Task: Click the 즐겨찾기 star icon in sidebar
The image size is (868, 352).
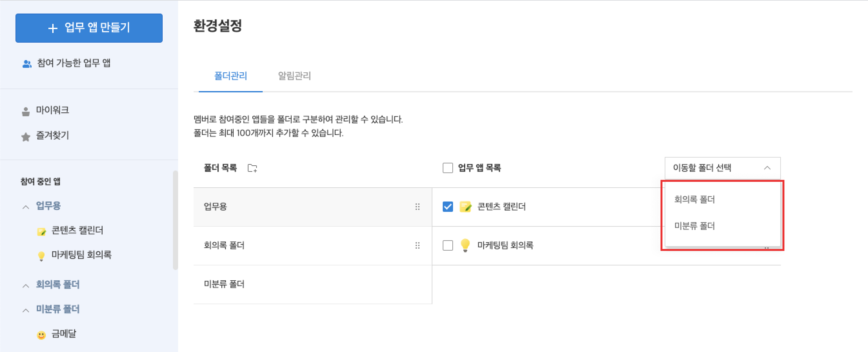Action: coord(25,137)
